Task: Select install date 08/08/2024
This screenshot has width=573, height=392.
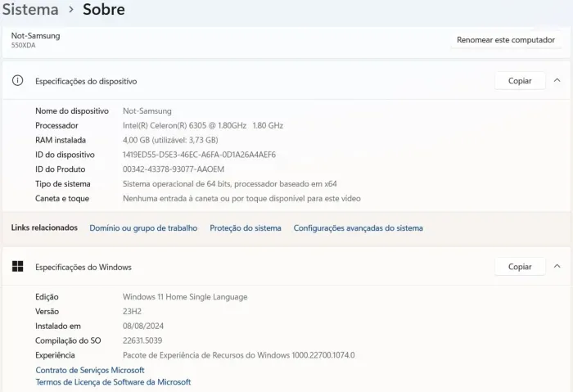Action: [x=143, y=326]
